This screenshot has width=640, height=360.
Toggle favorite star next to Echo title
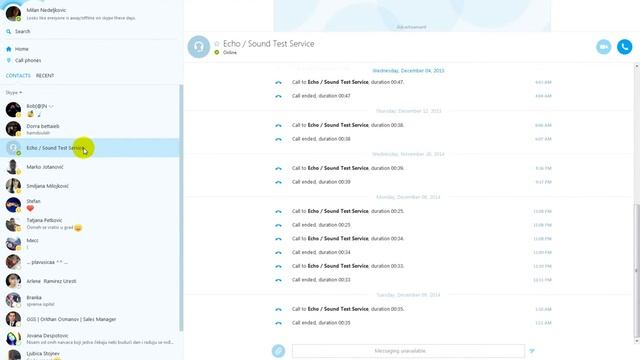tap(217, 44)
